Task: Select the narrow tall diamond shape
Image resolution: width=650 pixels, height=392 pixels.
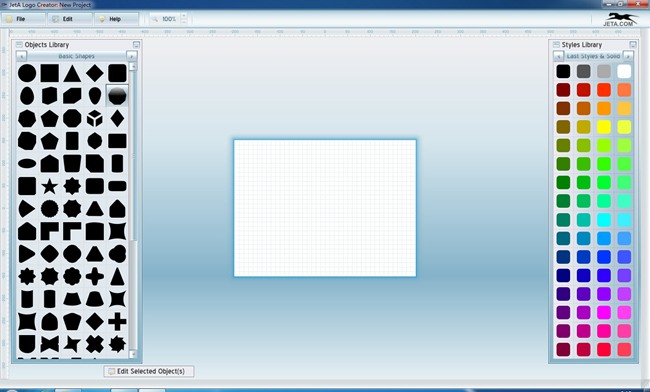Action: 117,119
